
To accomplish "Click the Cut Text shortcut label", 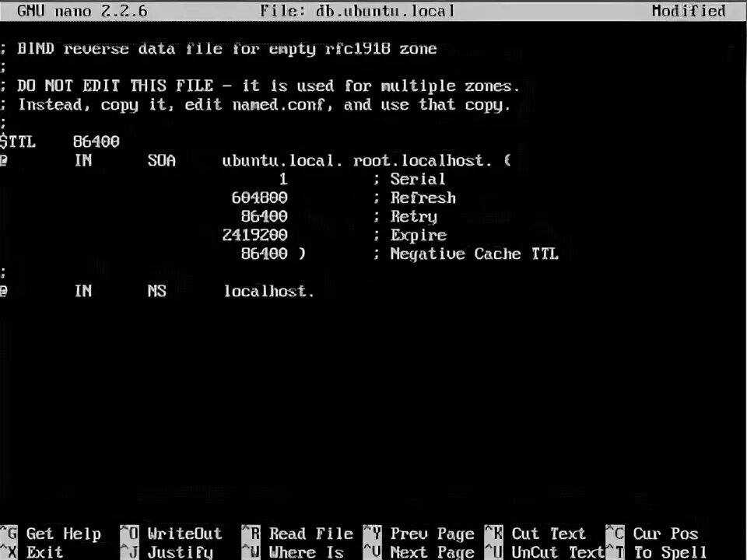I will coord(549,534).
